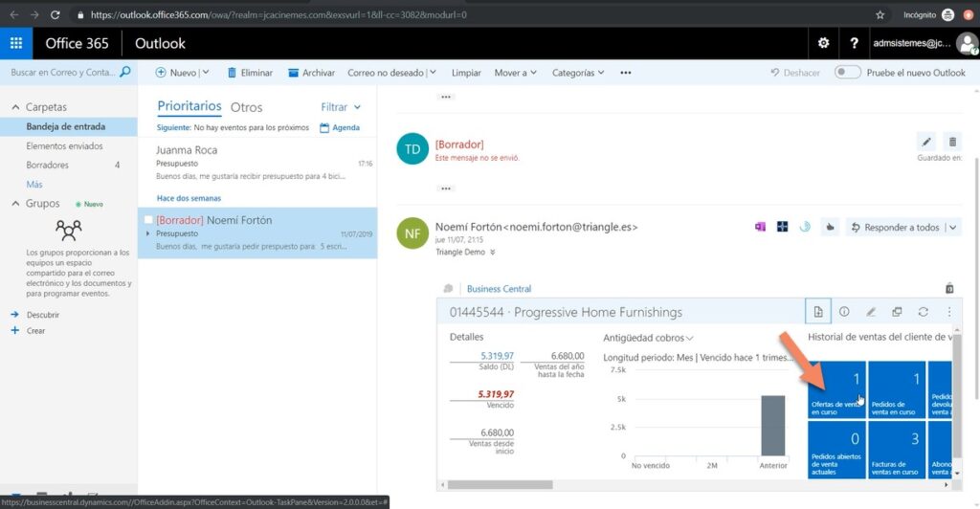The image size is (980, 509).
Task: Select Elementos enviados folder
Action: pos(64,146)
